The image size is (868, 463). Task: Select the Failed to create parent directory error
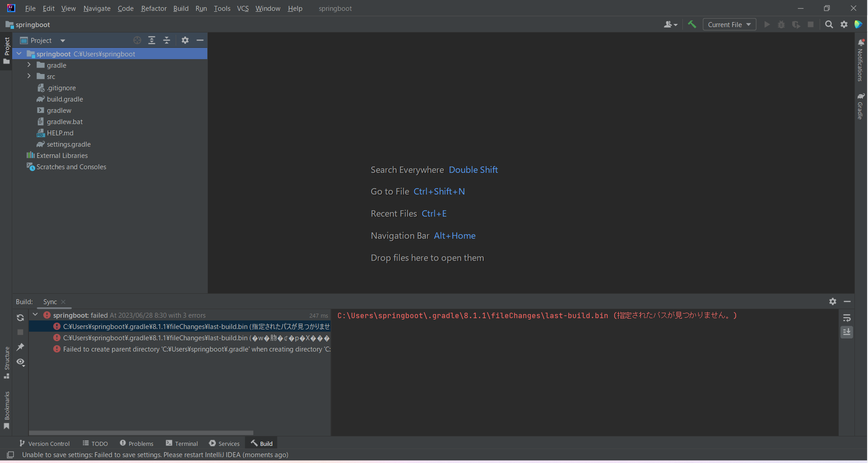[x=181, y=349]
